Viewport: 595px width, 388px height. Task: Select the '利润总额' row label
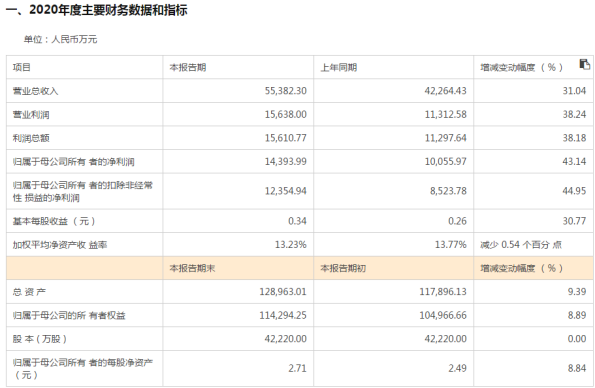[x=31, y=138]
